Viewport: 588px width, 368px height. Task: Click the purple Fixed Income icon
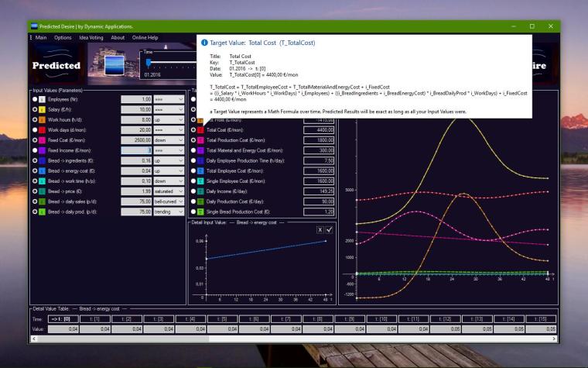point(42,150)
